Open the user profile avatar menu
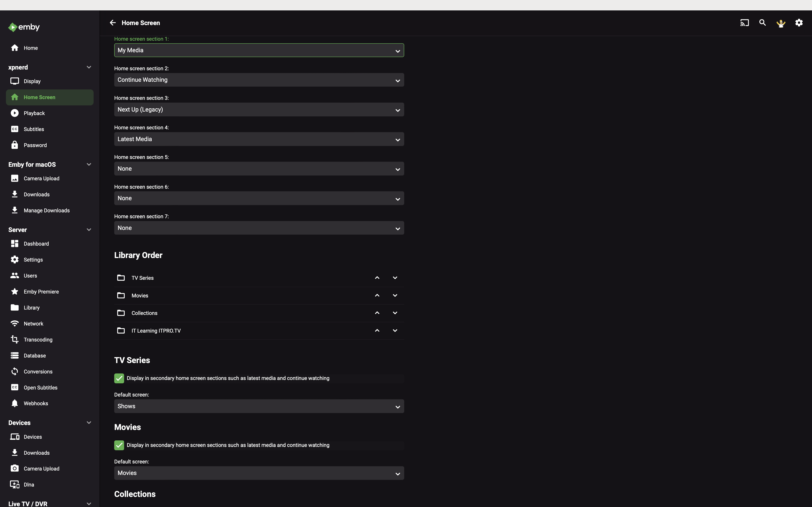 pos(781,23)
